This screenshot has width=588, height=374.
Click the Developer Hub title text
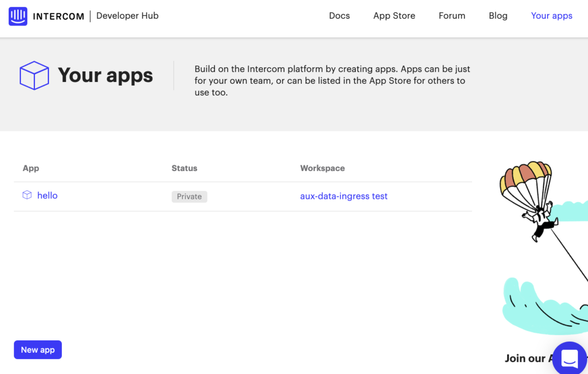(127, 16)
